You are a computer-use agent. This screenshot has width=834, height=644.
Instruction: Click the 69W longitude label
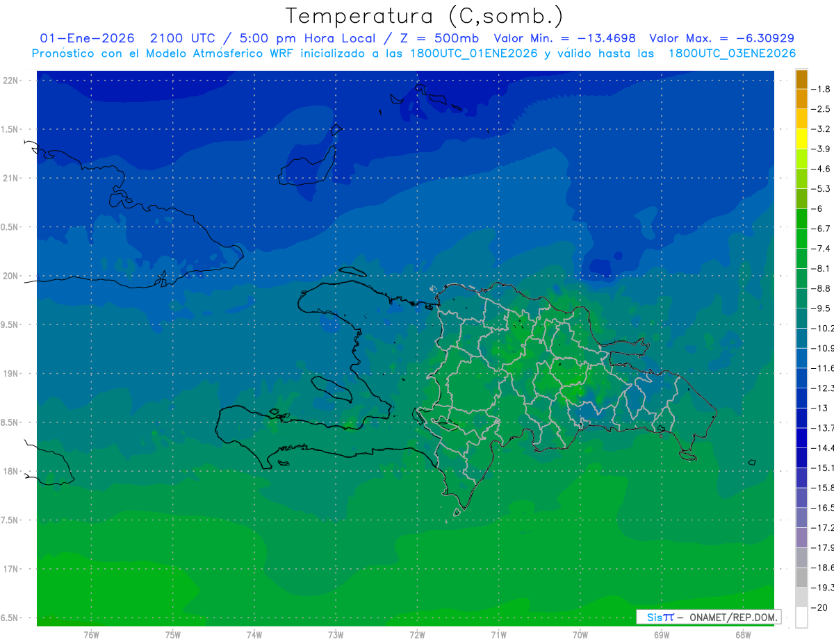pos(662,635)
